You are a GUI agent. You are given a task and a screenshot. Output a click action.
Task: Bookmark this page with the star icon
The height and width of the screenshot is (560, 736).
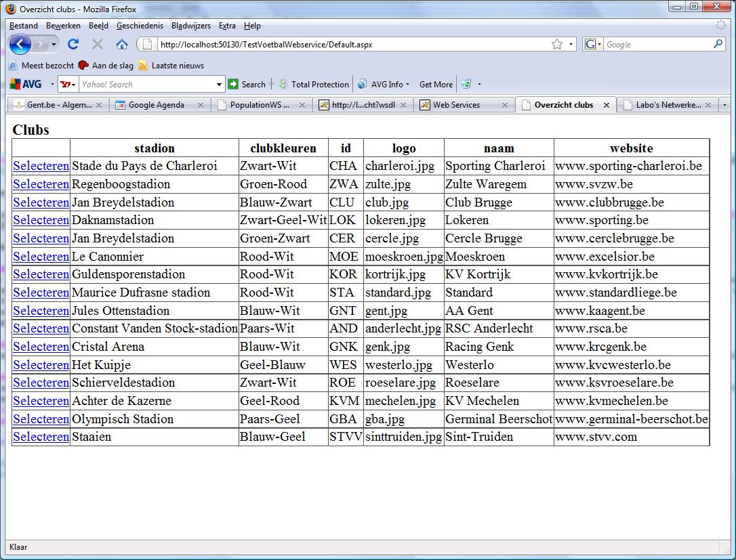(x=556, y=45)
